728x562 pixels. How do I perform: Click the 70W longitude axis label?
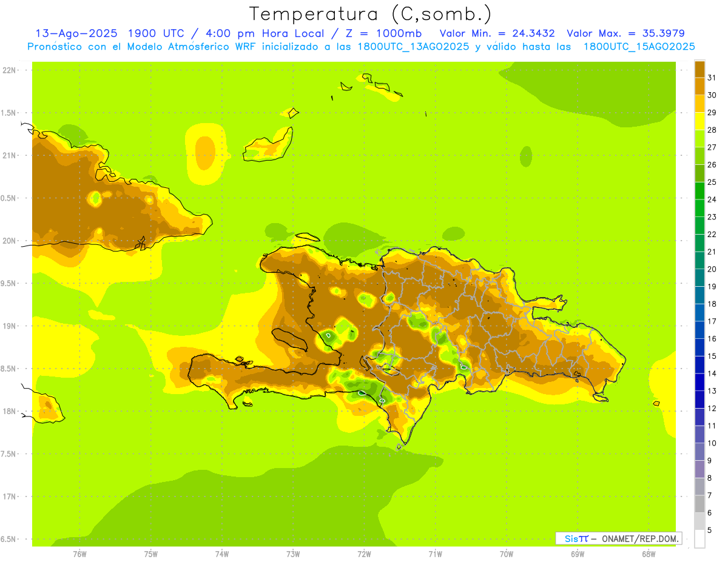(x=507, y=554)
